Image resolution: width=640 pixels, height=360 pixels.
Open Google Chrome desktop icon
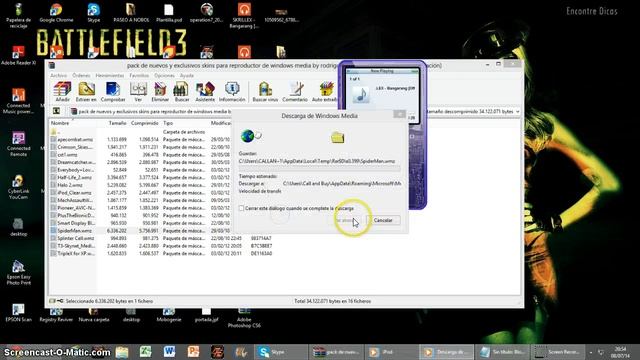click(x=56, y=13)
